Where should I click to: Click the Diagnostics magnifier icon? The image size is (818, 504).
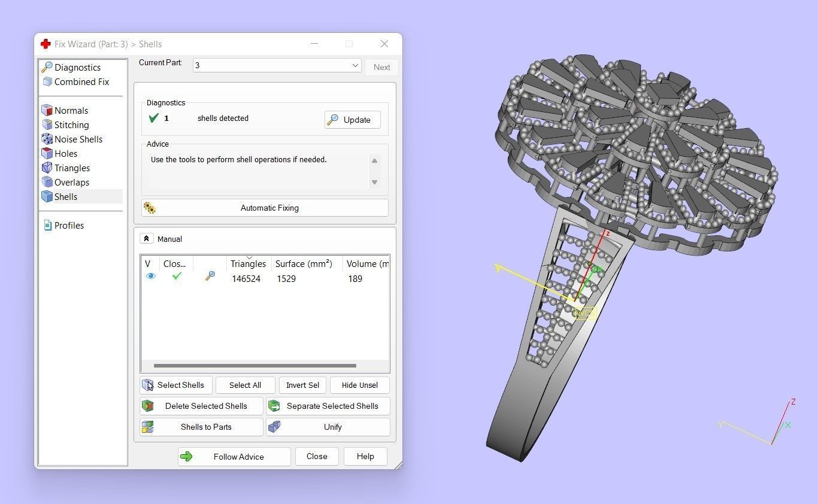pyautogui.click(x=47, y=67)
